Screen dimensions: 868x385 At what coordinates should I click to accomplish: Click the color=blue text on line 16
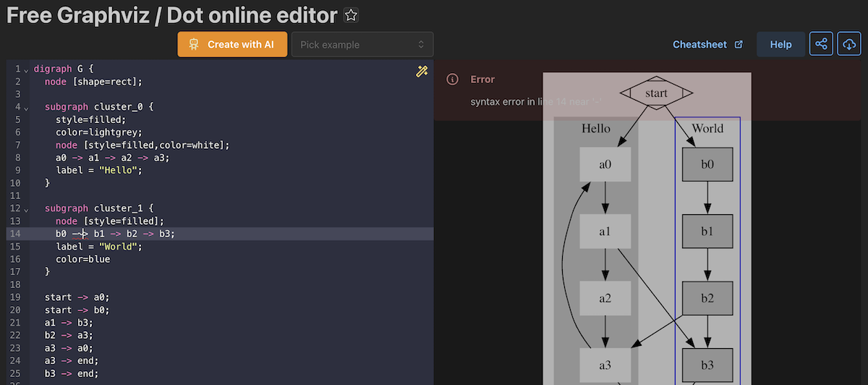point(82,259)
